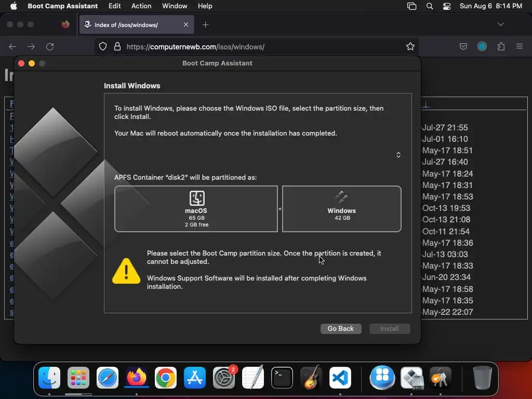Click the yellow warning triangle icon
532x399 pixels.
[x=126, y=271]
